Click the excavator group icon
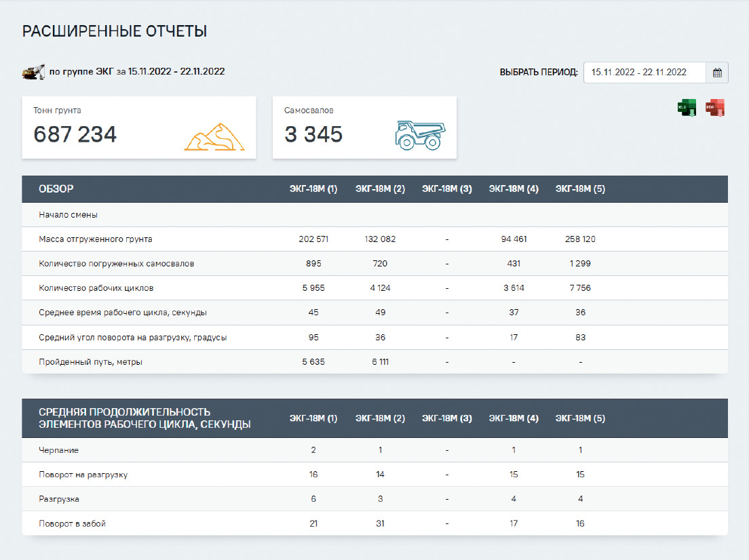Image resolution: width=749 pixels, height=560 pixels. [33, 71]
